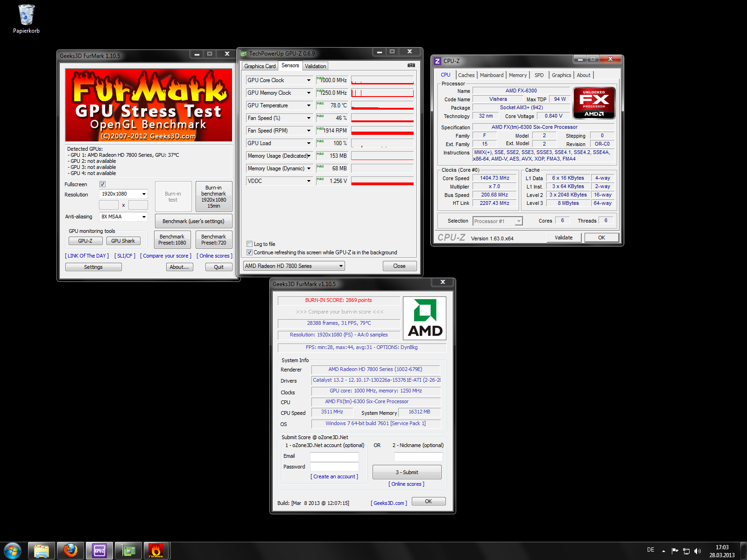
Task: Show hidden system tray icons
Action: 663,551
